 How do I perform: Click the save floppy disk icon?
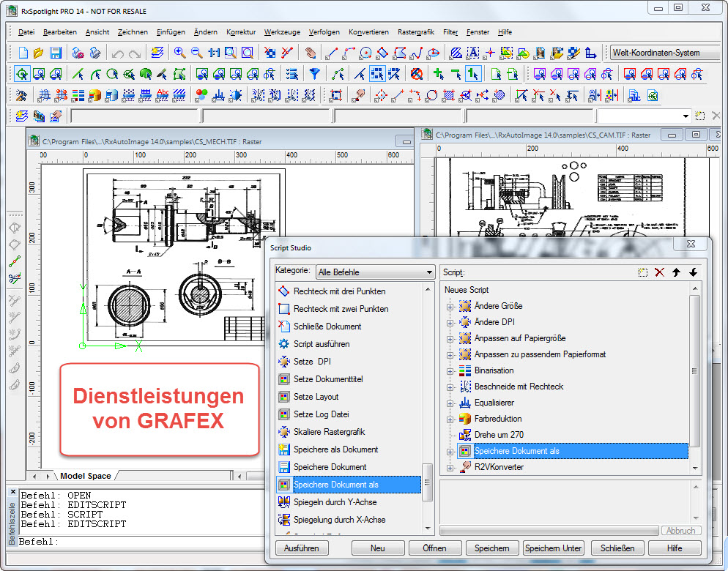(56, 53)
